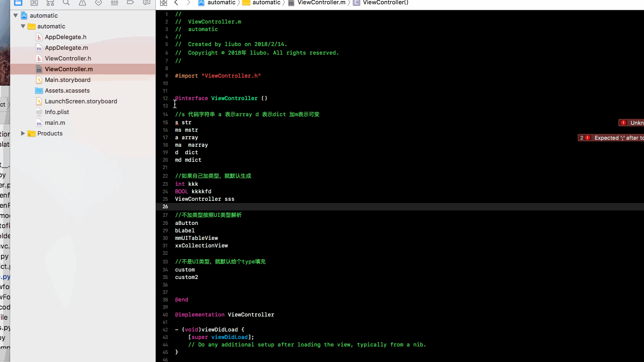This screenshot has width=644, height=362.
Task: Open the automatic project jump bar breadcrumb
Action: tap(217, 3)
